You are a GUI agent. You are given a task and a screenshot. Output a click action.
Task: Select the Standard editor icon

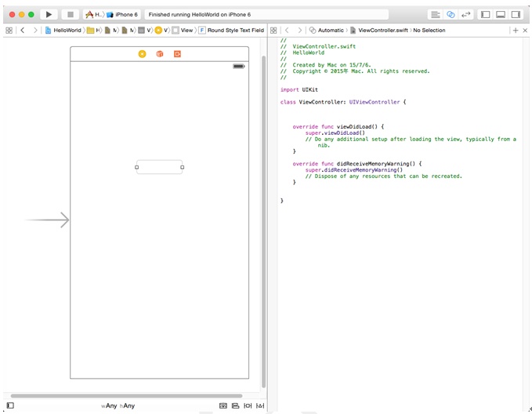pyautogui.click(x=436, y=15)
